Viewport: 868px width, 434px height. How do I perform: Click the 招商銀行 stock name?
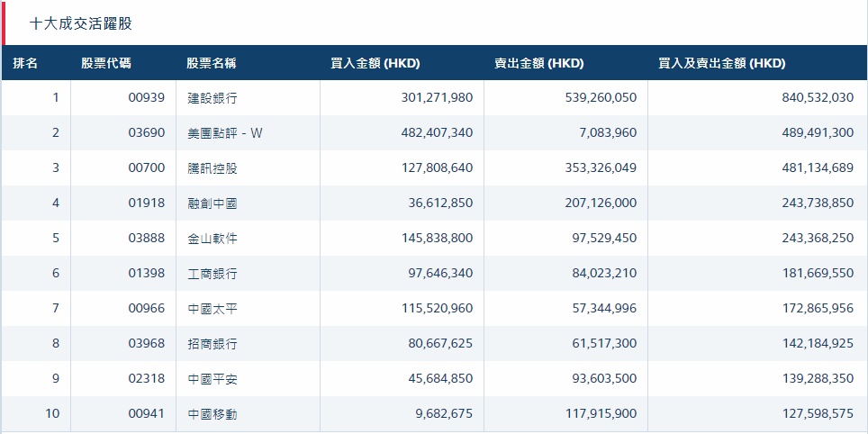point(212,344)
